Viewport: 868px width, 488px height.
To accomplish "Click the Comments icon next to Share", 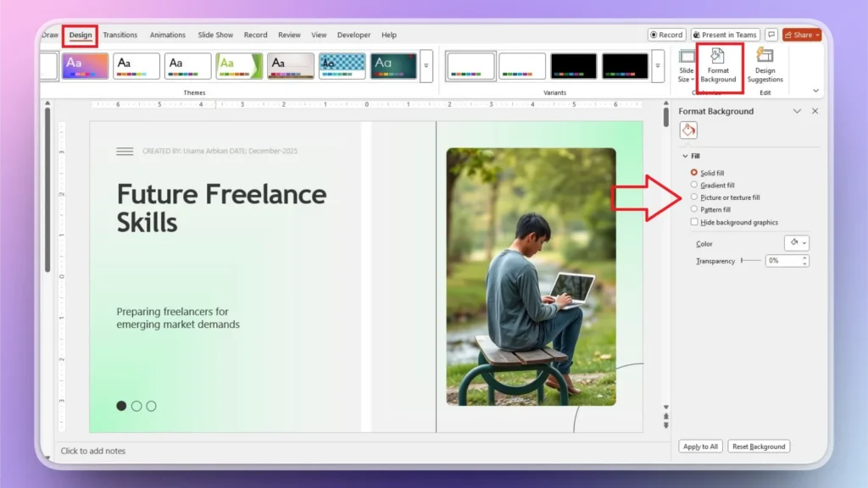I will (x=771, y=35).
